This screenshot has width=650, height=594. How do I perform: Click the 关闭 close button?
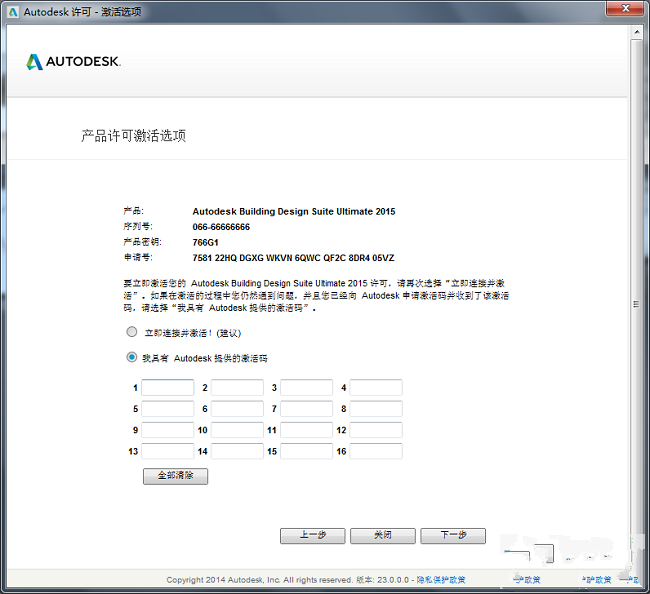[383, 536]
